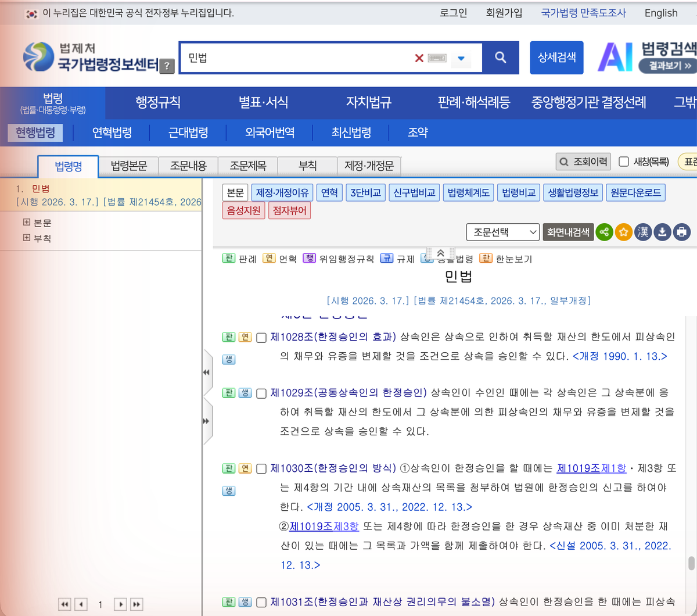The image size is (697, 616).
Task: Open the help question-mark icon beside the logo
Action: click(x=167, y=66)
